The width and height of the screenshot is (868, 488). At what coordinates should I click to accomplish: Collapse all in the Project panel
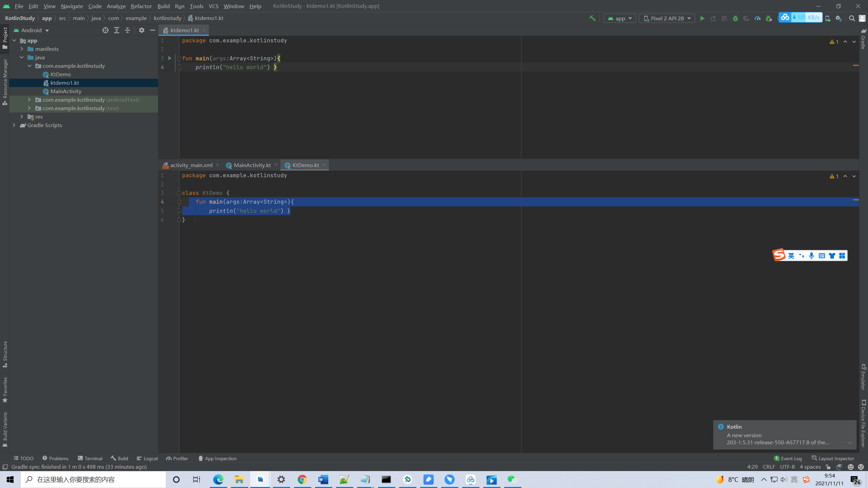pos(127,30)
